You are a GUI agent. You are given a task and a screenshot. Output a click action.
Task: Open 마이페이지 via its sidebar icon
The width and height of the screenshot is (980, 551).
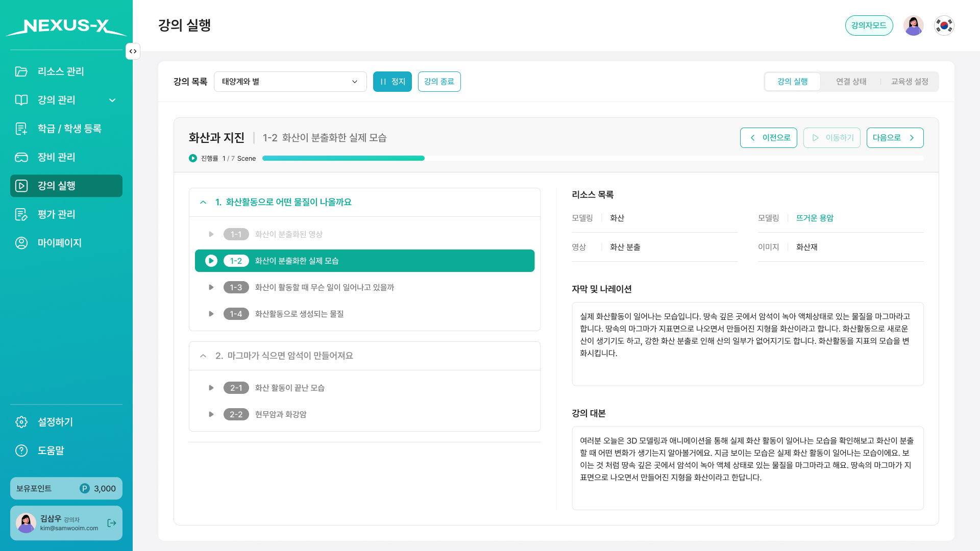[21, 243]
